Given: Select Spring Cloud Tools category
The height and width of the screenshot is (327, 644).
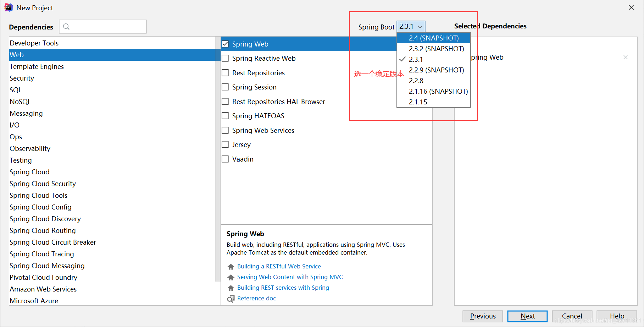Looking at the screenshot, I should click(112, 195).
